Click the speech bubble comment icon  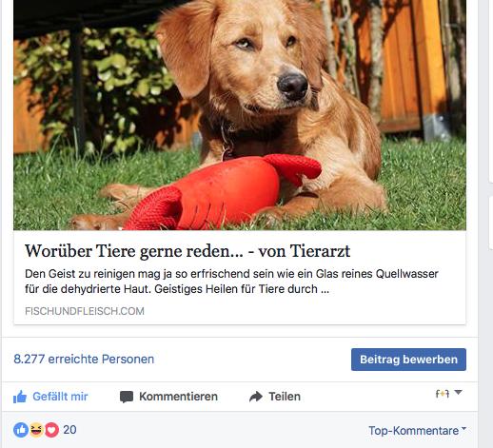tap(127, 397)
